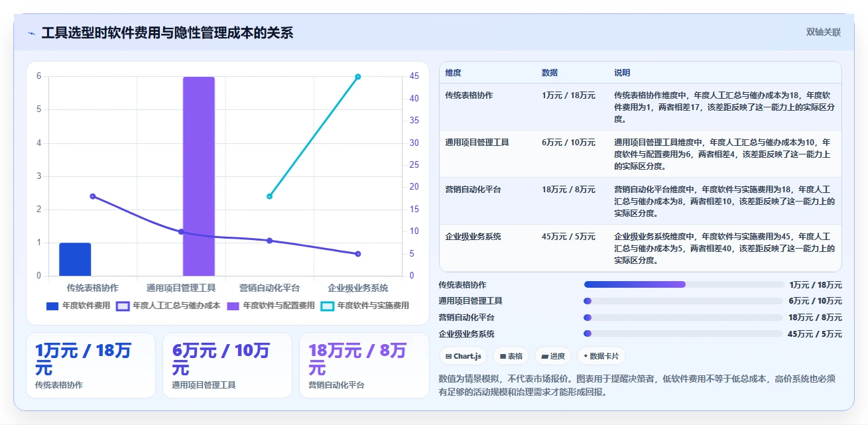Click the 企业级业务系统 progress bar
This screenshot has height=425, width=868.
684,334
